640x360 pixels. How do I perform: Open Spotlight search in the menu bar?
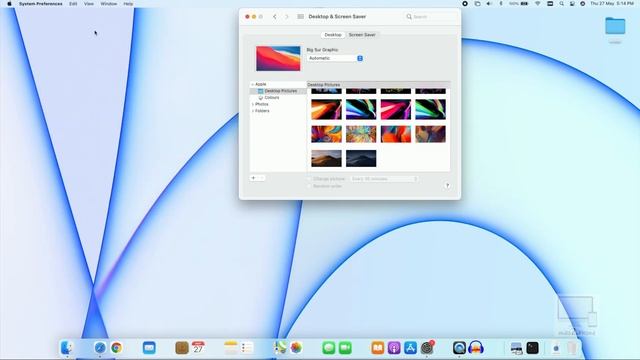point(562,4)
